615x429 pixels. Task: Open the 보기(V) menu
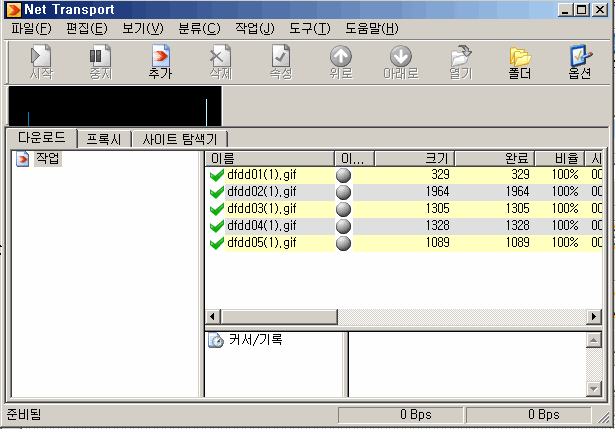click(143, 28)
